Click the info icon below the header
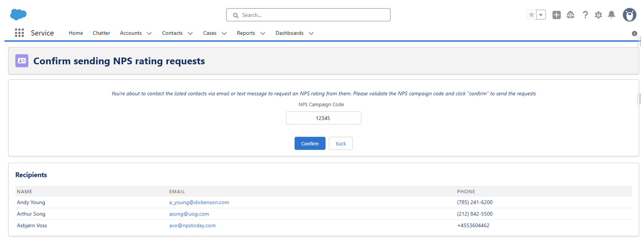644x242 pixels. point(634,34)
